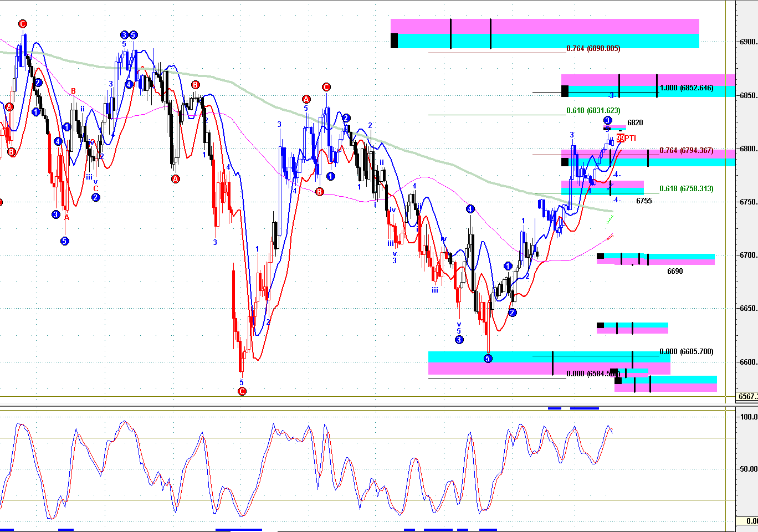Click the 0.000 (6605.700) Fibonacci label
Viewport: 758px width, 532px height.
tap(686, 352)
